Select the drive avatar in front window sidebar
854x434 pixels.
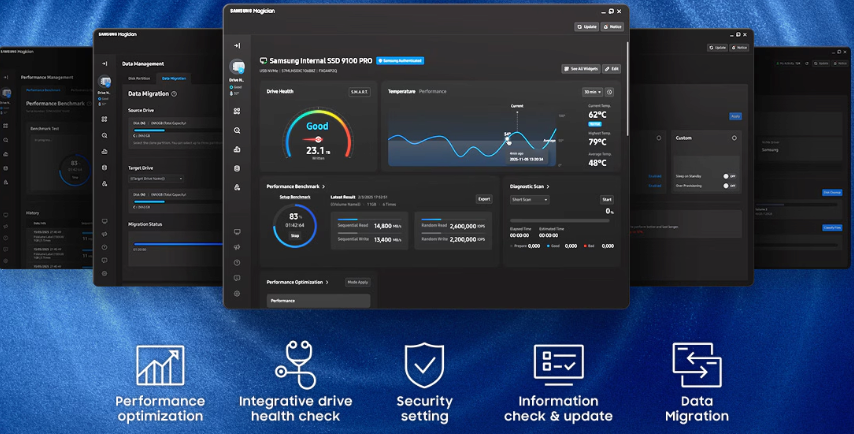coord(237,67)
